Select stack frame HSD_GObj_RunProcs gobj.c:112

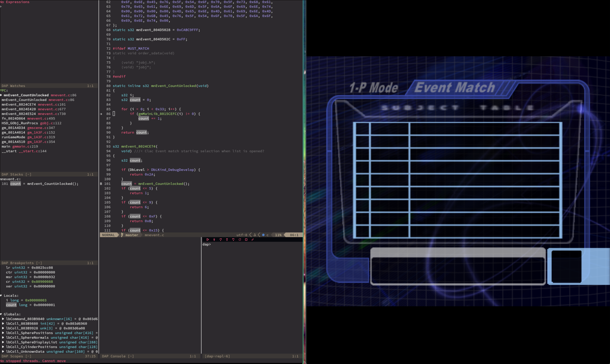[x=31, y=123]
